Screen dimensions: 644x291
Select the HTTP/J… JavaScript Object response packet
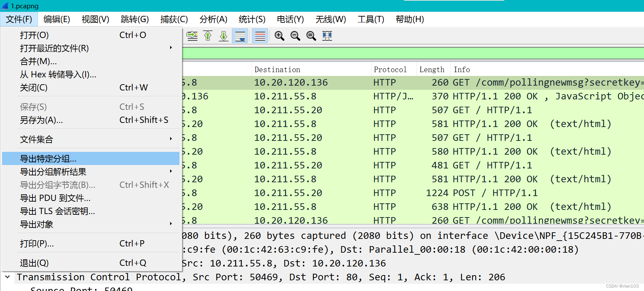(413, 96)
